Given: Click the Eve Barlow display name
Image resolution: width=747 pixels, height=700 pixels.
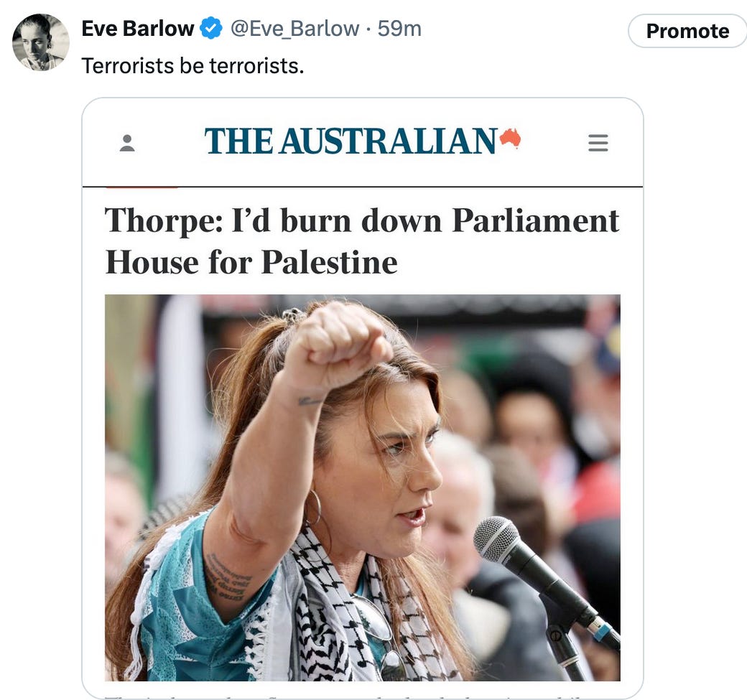Looking at the screenshot, I should tap(138, 29).
